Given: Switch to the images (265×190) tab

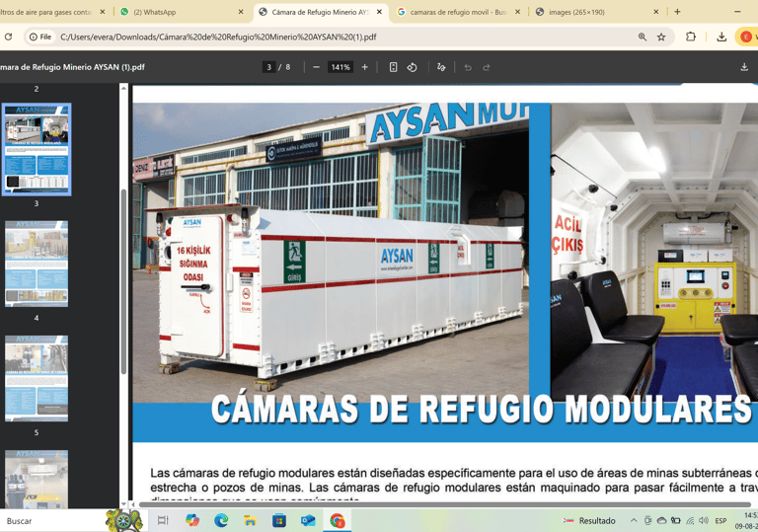Looking at the screenshot, I should tap(596, 12).
